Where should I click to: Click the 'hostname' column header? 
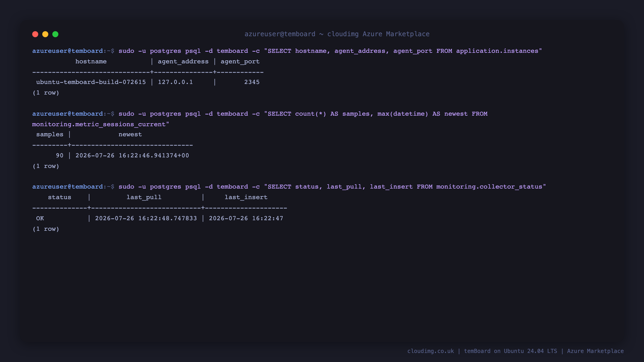91,61
